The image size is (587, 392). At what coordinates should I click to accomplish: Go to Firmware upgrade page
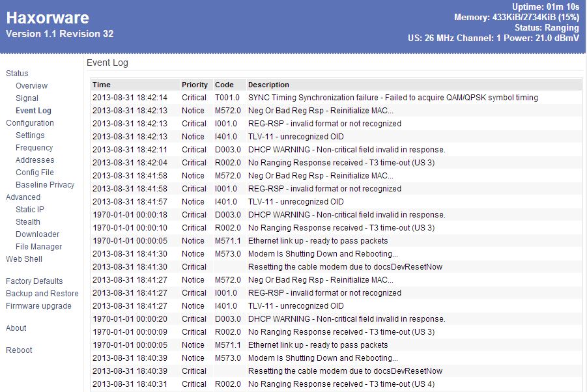38,306
